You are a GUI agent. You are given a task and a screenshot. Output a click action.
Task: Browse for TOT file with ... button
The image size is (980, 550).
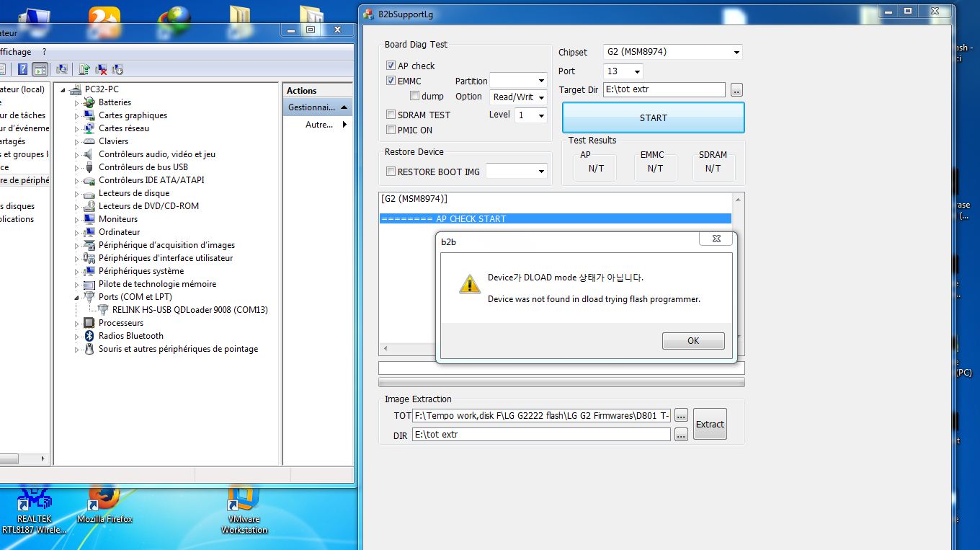[x=681, y=415]
